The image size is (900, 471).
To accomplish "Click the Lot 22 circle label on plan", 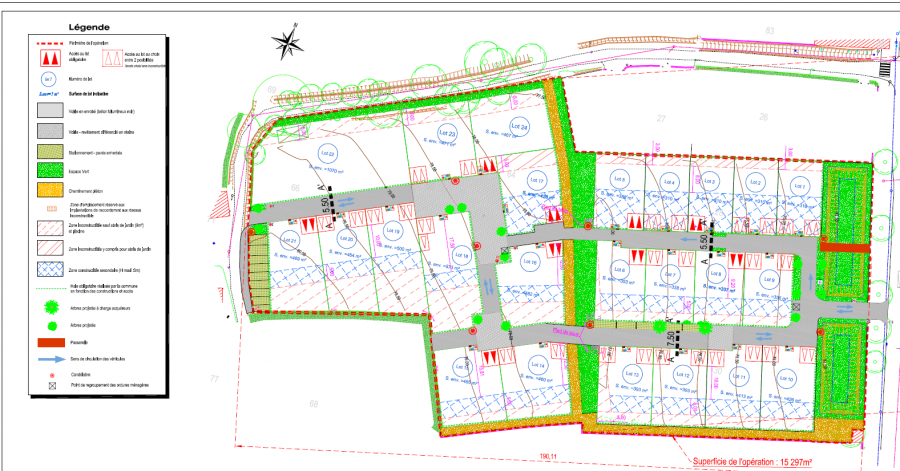I will 326,152.
